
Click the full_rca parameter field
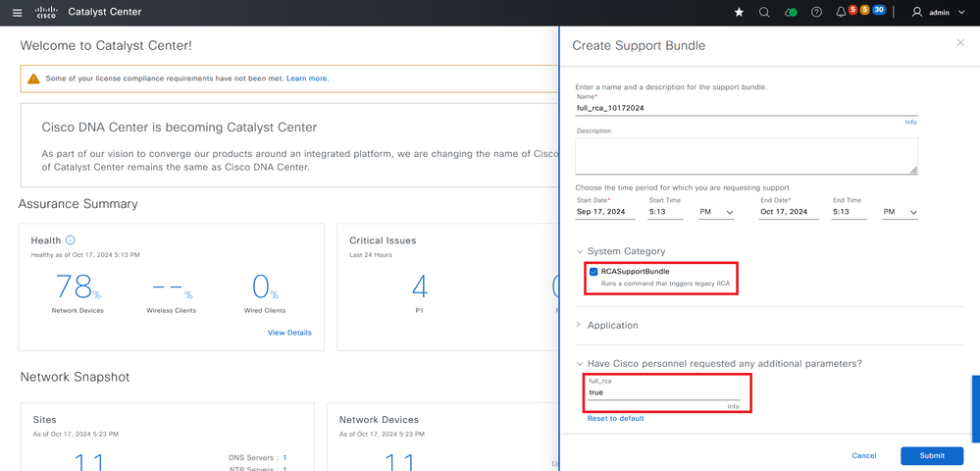point(664,392)
